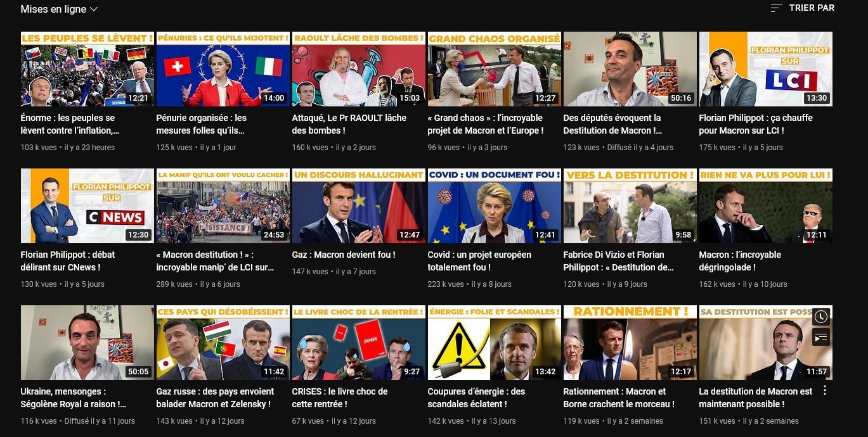This screenshot has width=868, height=437.
Task: Open the RAOULT LÂCHE DES BOMBES thumbnail
Action: (359, 69)
